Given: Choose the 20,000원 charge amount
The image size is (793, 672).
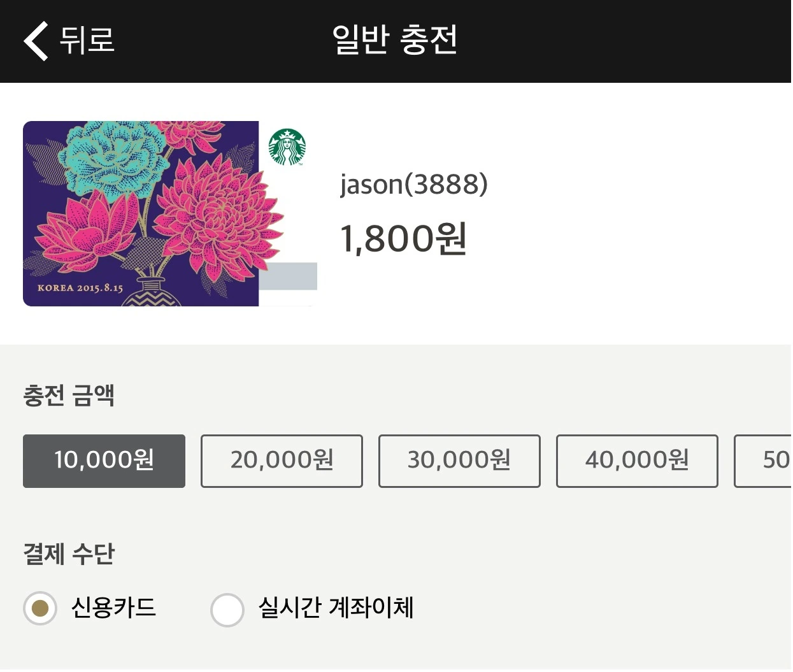Looking at the screenshot, I should (x=282, y=461).
